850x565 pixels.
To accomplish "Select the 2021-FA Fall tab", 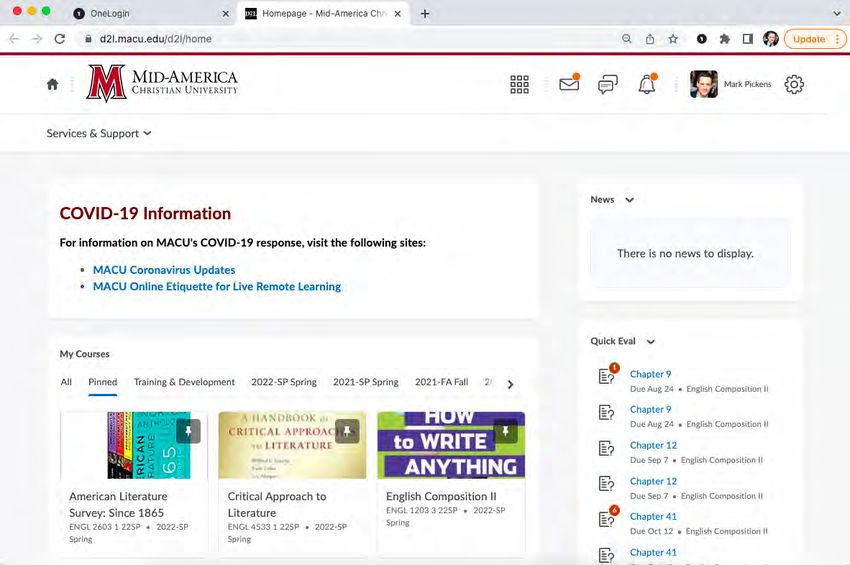I will point(442,382).
